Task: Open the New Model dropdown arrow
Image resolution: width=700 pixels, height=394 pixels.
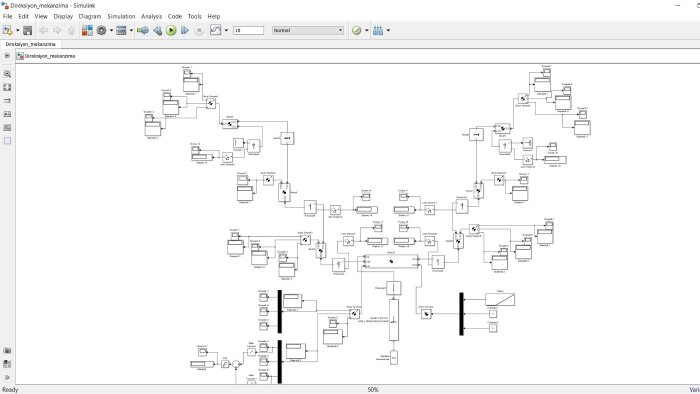Action: tap(17, 30)
